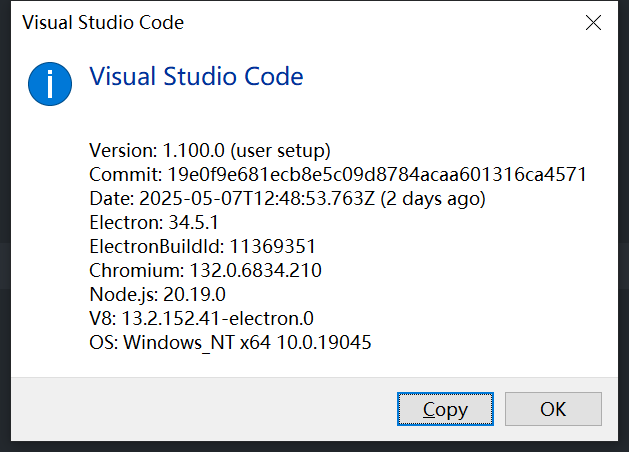Close the About dialog with X
This screenshot has height=452, width=629.
coord(593,22)
